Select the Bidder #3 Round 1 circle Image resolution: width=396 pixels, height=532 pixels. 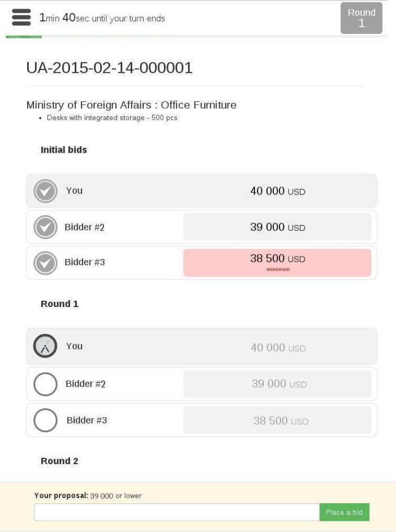45,421
